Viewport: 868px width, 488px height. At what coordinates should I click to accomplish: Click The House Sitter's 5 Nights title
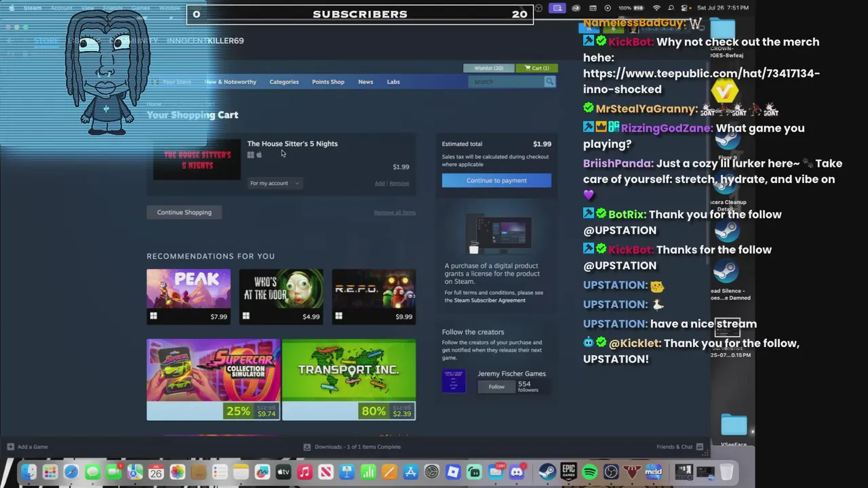(292, 144)
